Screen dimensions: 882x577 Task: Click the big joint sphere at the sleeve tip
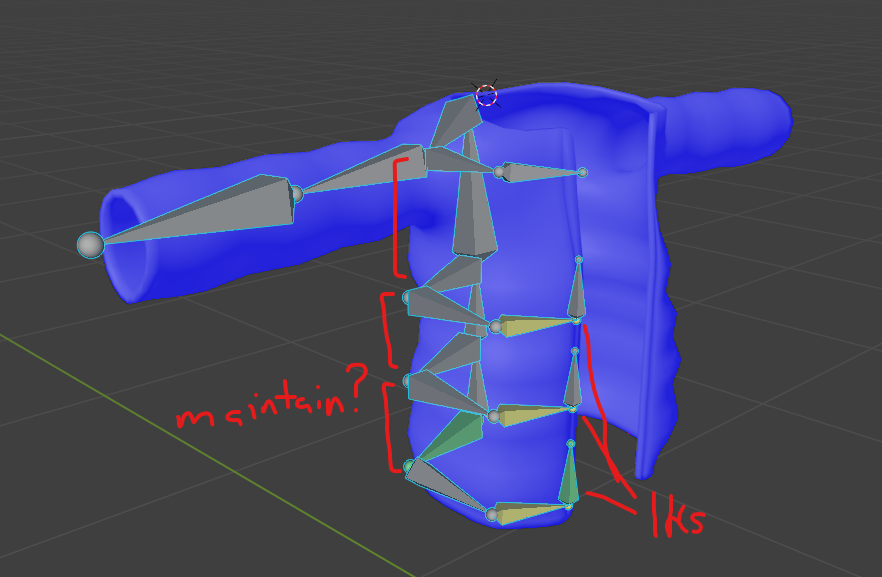coord(91,245)
